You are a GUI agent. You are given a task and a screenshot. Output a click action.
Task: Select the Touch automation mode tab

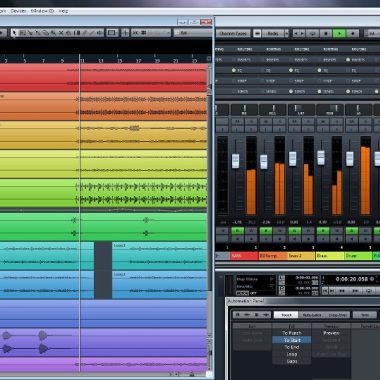286,315
